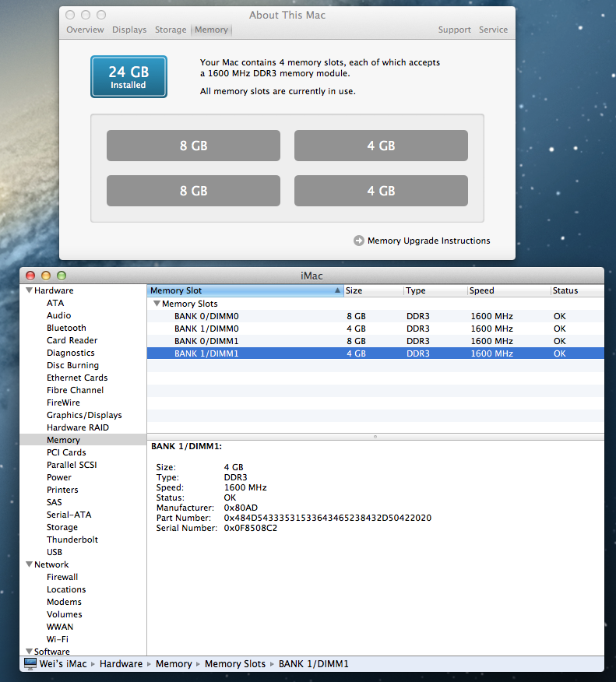
Task: Collapse the Network section in the sidebar
Action: click(x=29, y=564)
